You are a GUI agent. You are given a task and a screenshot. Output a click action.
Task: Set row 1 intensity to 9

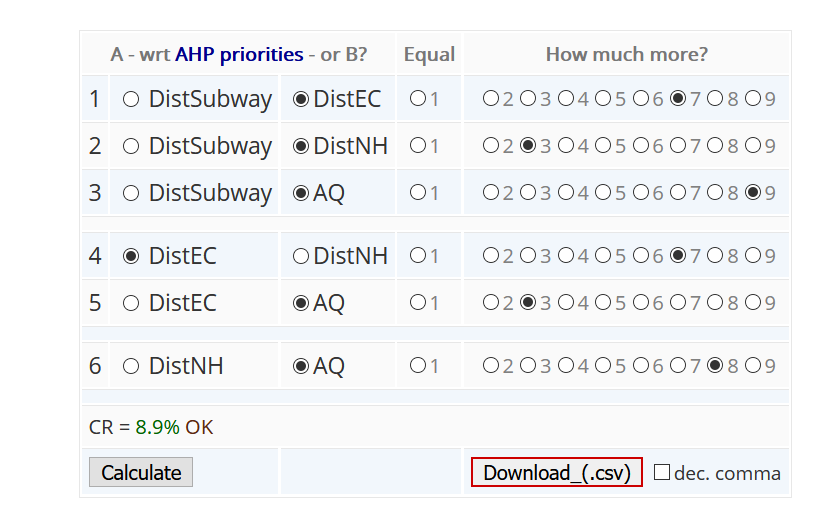coord(754,99)
